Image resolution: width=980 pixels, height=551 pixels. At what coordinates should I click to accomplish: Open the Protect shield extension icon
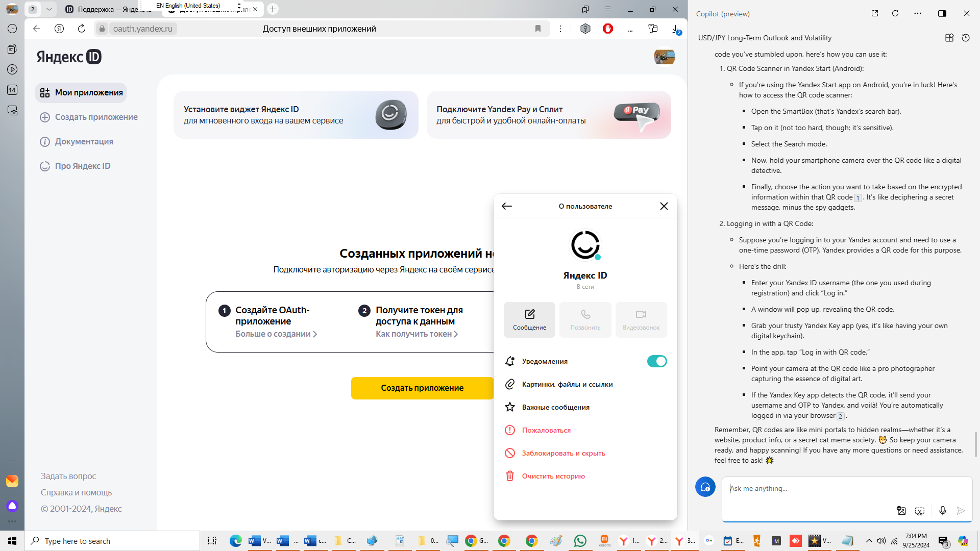(585, 29)
